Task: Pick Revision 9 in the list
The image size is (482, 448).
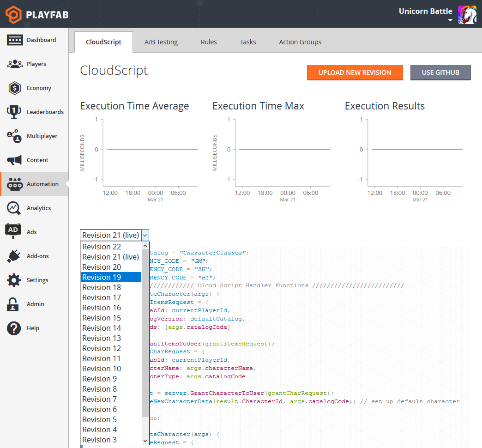Action: pyautogui.click(x=111, y=379)
